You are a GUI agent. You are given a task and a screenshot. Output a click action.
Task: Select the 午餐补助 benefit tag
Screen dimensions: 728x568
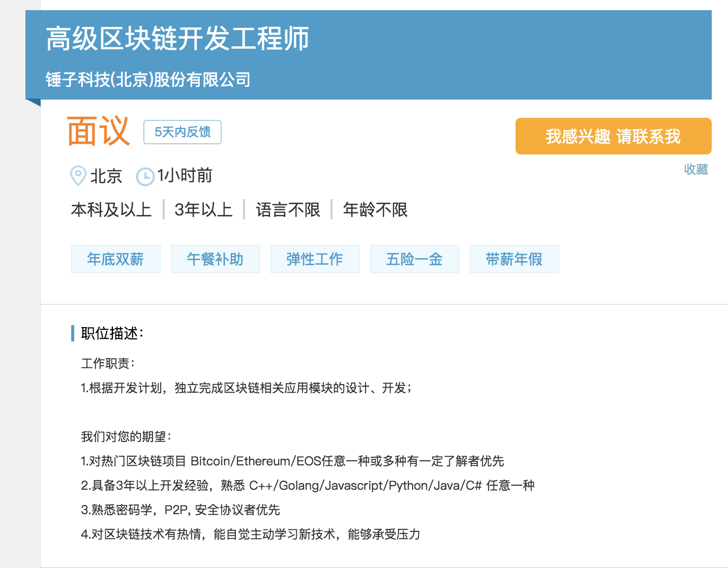(x=216, y=259)
